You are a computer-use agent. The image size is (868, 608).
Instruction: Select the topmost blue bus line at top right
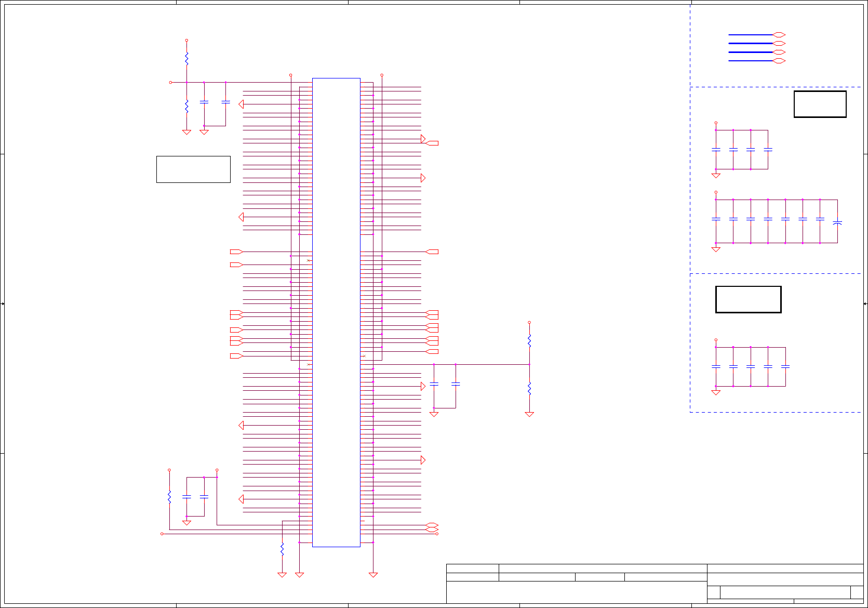(751, 35)
